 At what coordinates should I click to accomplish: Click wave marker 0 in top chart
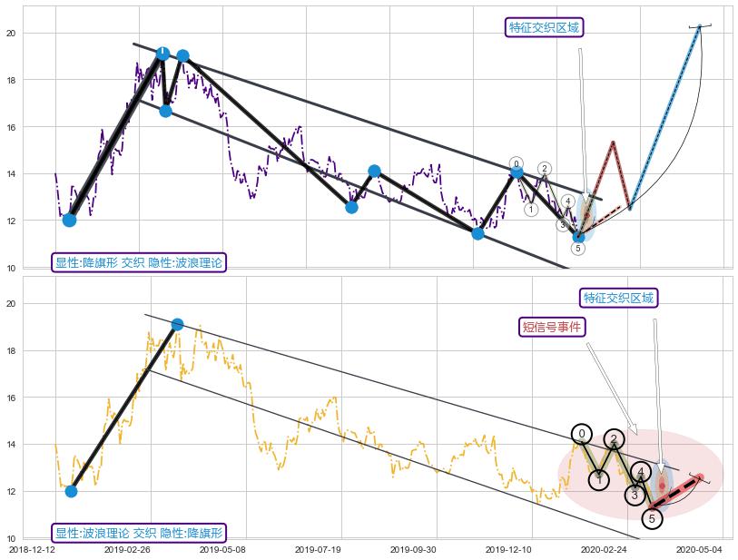point(516,164)
